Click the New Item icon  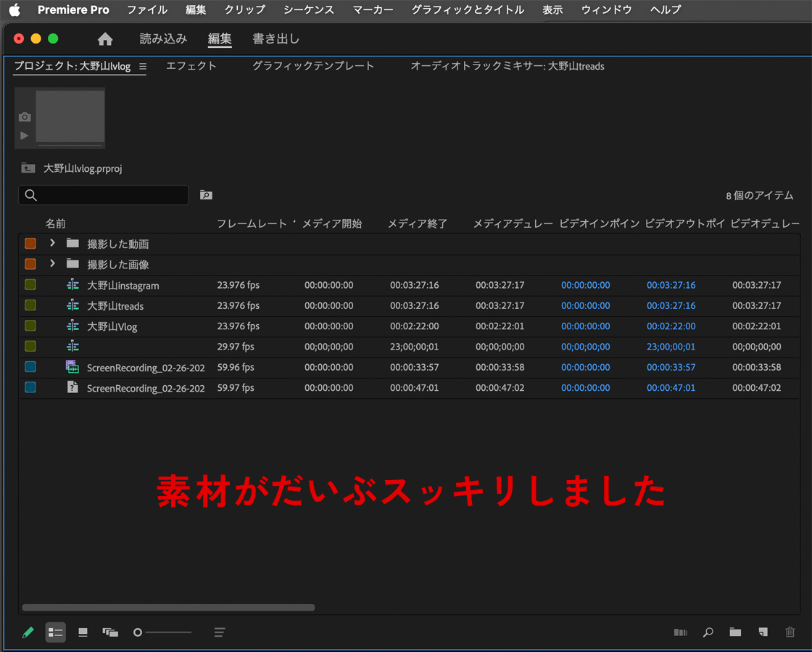763,632
